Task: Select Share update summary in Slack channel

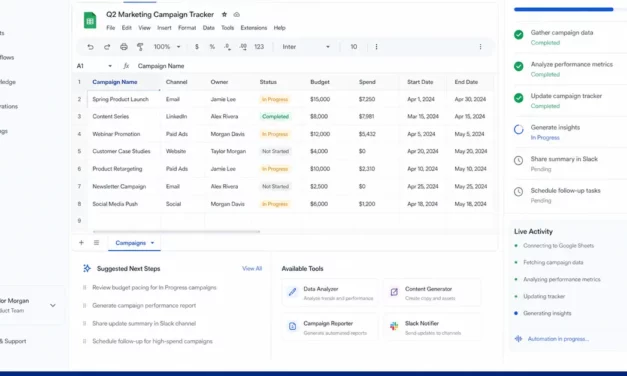Action: (144, 324)
